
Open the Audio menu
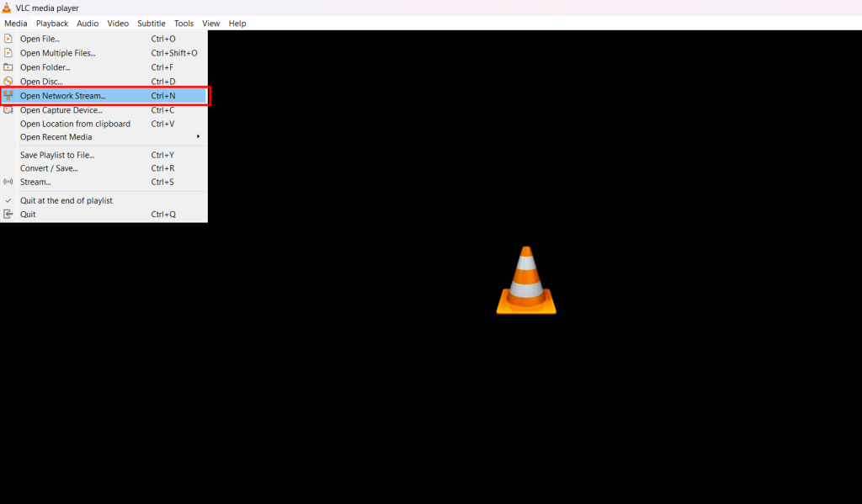[88, 24]
